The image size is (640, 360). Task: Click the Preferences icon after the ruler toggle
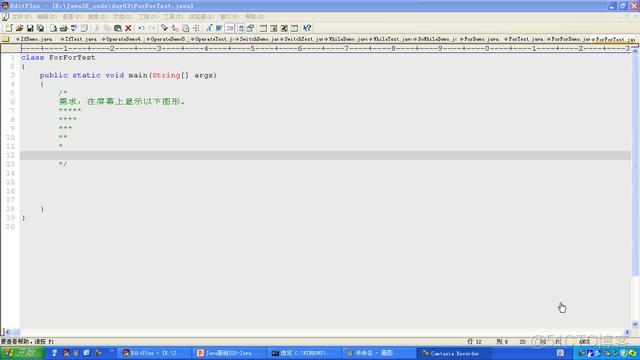(251, 28)
